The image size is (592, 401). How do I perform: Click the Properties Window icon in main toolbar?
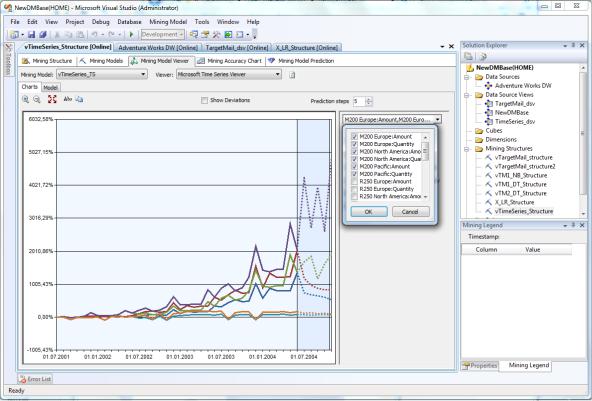click(205, 35)
